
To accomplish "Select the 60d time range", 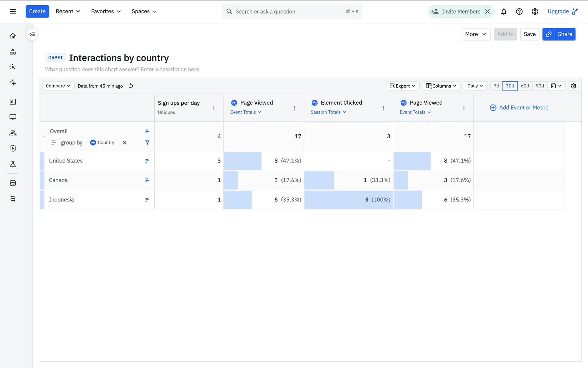I will 525,86.
